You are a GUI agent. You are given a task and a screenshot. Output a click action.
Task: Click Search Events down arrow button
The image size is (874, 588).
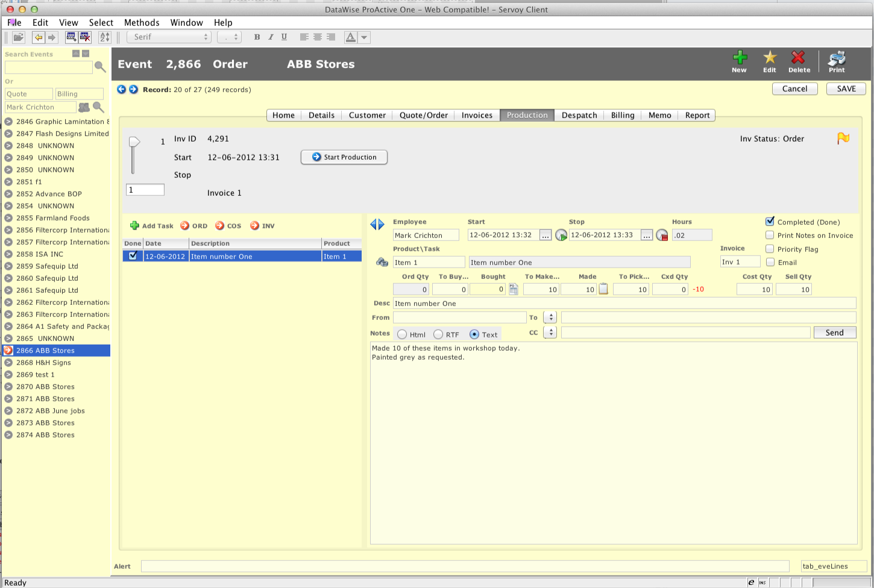coord(86,54)
